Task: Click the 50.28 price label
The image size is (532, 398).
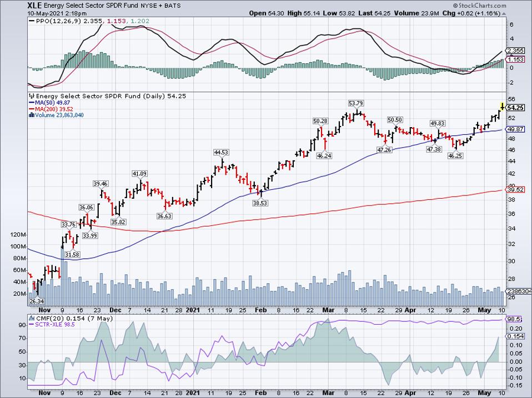Action: [x=320, y=120]
